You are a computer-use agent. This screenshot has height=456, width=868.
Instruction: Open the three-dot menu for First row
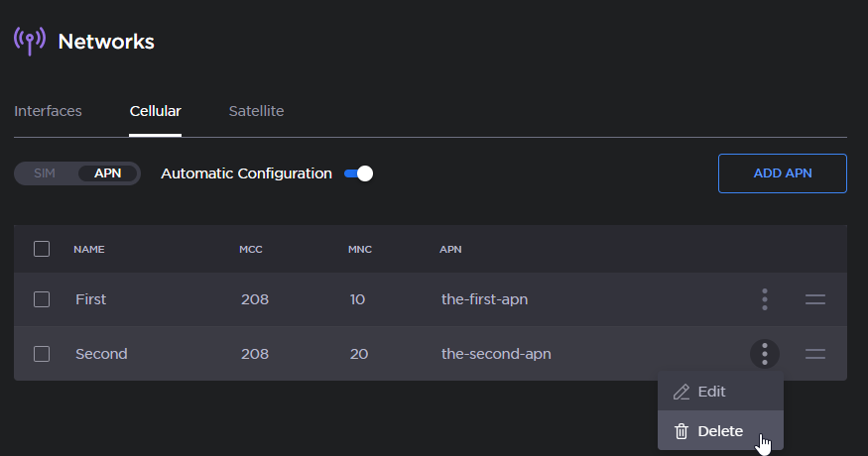pyautogui.click(x=765, y=299)
